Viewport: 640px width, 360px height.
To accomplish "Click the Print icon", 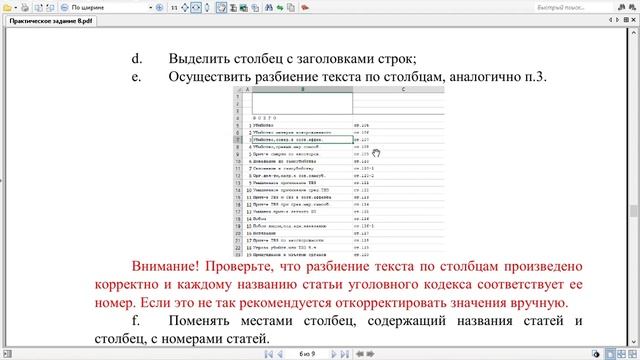I will pyautogui.click(x=25, y=7).
